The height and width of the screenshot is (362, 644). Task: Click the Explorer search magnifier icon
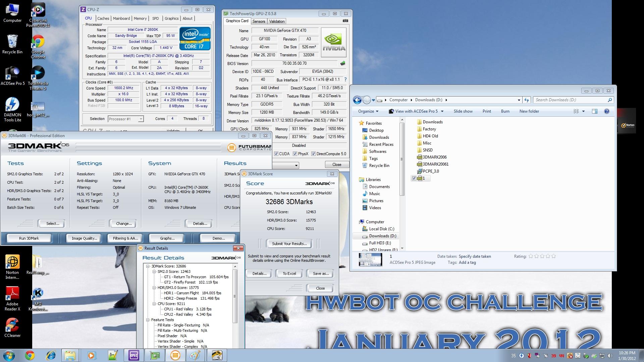coord(609,100)
